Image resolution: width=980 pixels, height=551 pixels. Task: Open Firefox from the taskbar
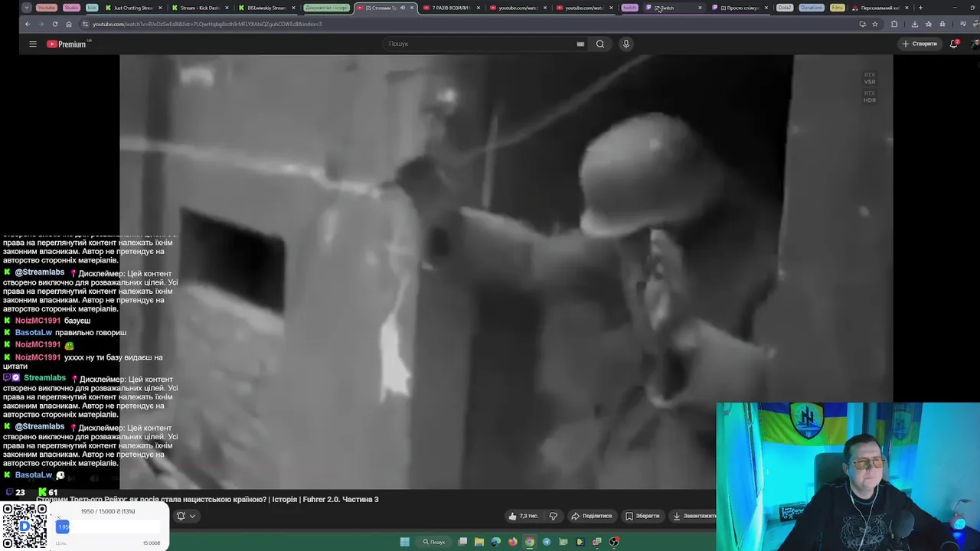[x=513, y=542]
